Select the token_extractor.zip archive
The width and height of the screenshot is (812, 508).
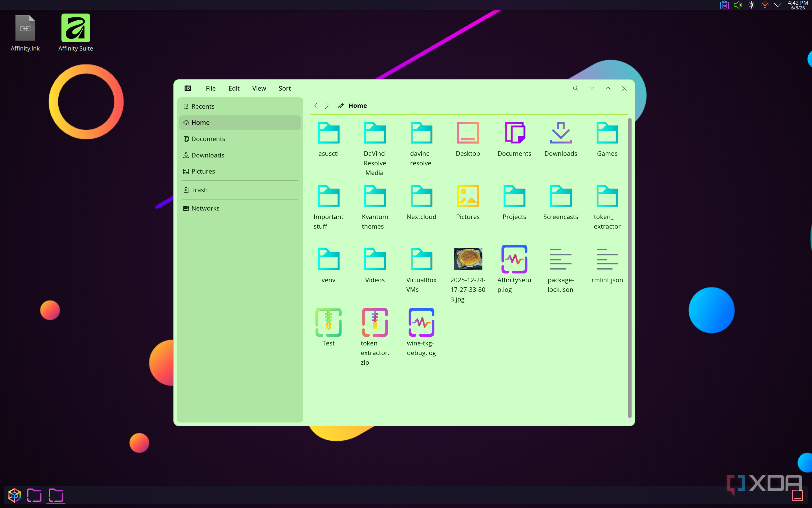tap(375, 337)
